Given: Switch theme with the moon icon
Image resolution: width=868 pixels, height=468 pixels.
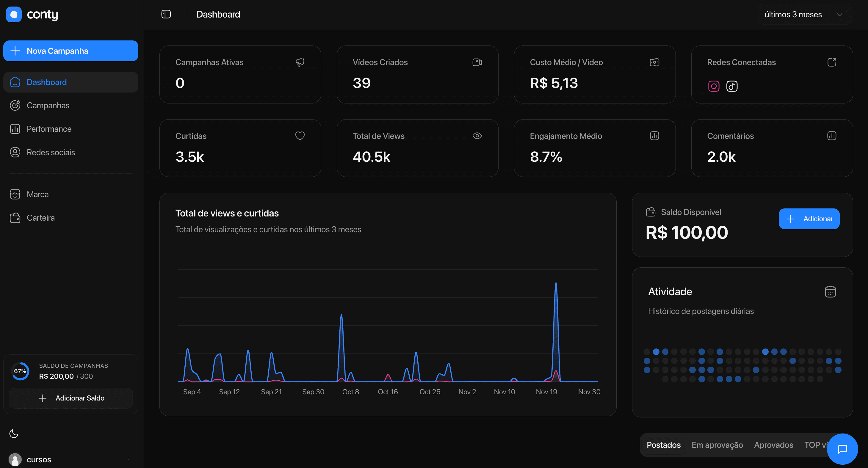Looking at the screenshot, I should click(x=14, y=433).
